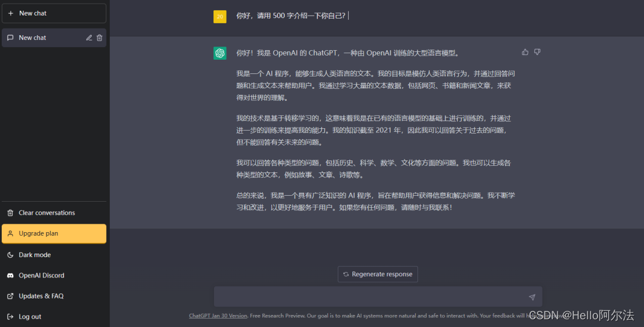
Task: Click the Discord logo icon
Action: tap(10, 275)
